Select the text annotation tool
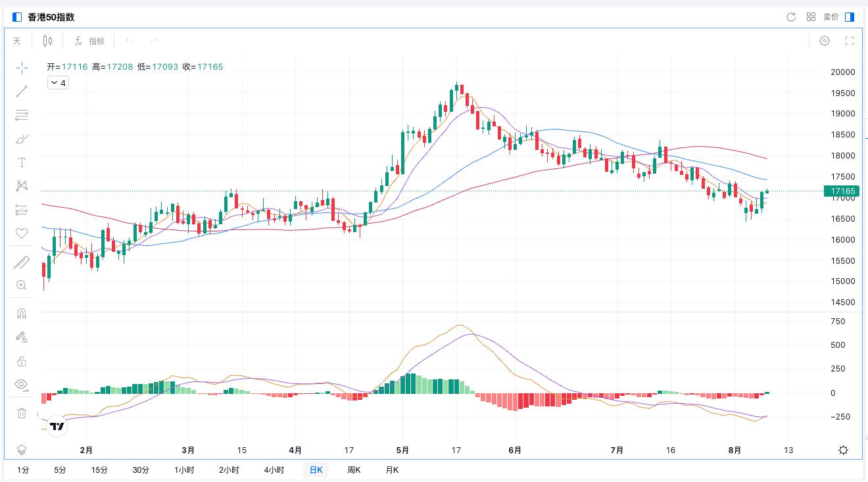Viewport: 868px width, 482px height. click(22, 162)
